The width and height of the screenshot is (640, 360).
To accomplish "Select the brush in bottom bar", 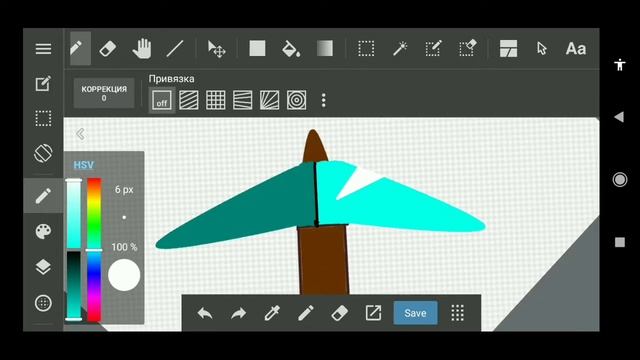I will coord(306,313).
